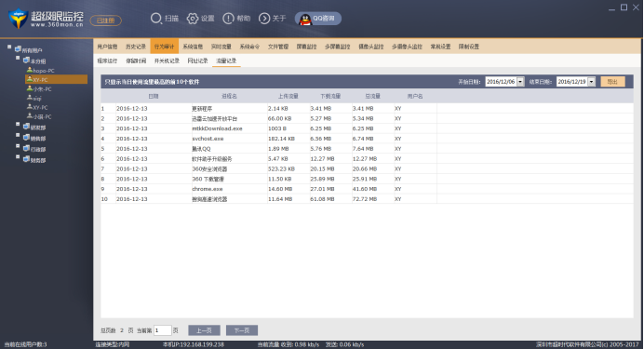The height and width of the screenshot is (349, 644).
Task: Click the 扫描 scan magnifier icon
Action: coord(156,19)
